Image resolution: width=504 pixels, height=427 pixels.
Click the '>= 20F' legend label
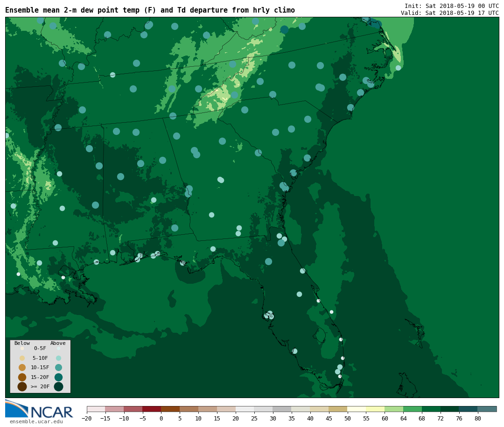[40, 386]
